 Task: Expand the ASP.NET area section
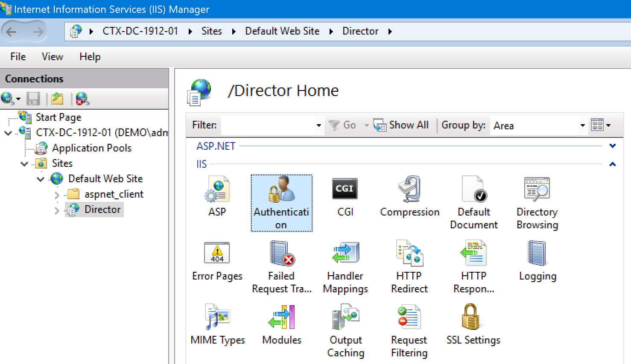(613, 146)
